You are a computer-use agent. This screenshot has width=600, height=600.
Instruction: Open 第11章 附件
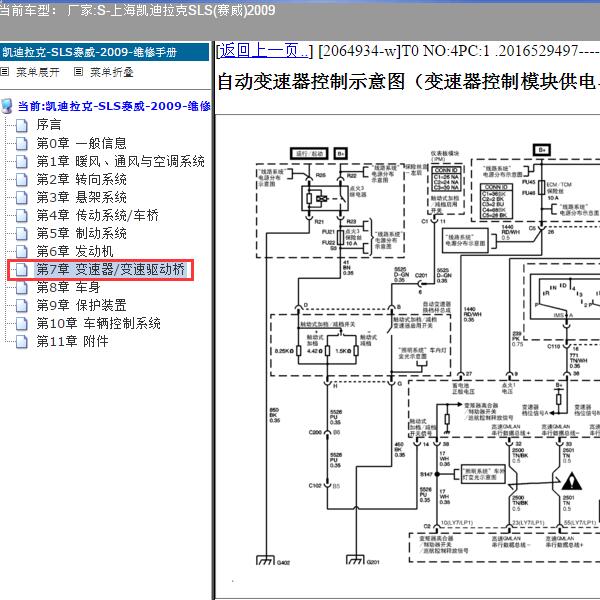[72, 341]
